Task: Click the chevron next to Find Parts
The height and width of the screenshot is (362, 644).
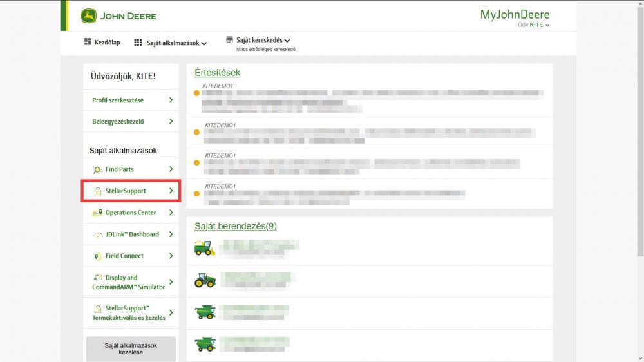Action: pos(171,169)
